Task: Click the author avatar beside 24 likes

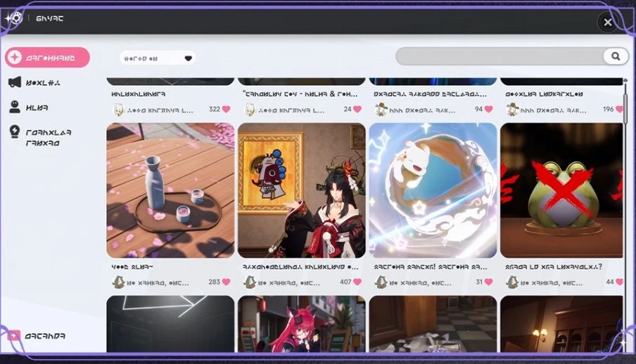Action: click(250, 110)
